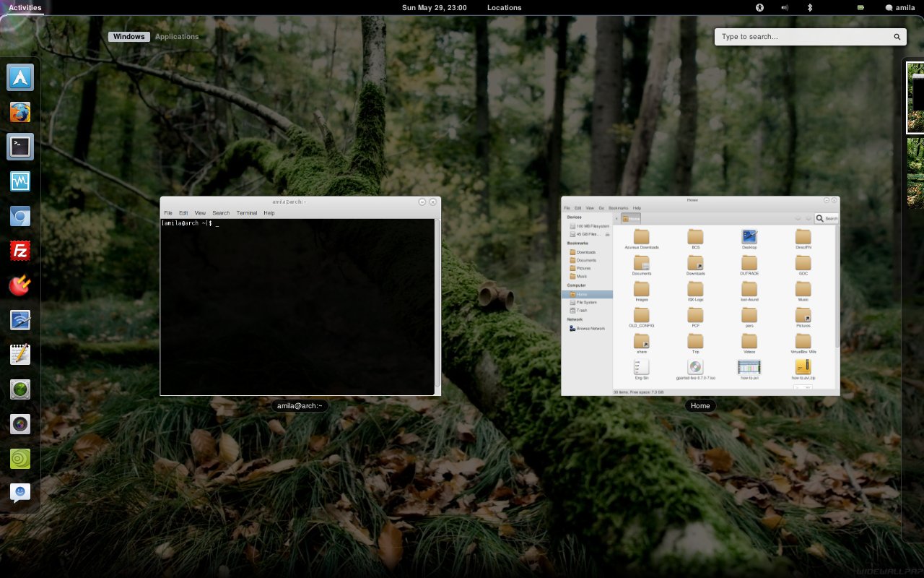The height and width of the screenshot is (578, 924).
Task: Launch the Arch Linux dock icon
Action: pos(20,77)
